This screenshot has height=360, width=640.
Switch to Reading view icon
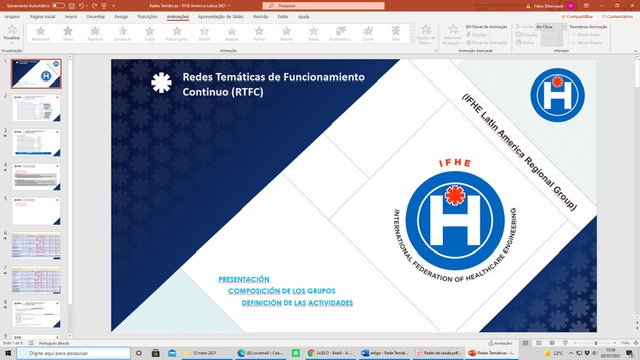tap(552, 343)
